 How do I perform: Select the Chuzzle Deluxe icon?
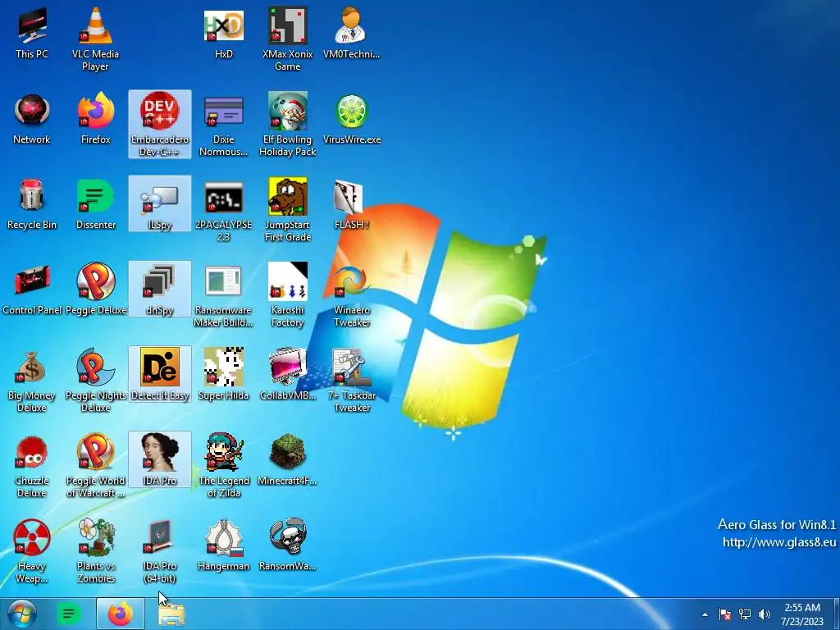(32, 466)
